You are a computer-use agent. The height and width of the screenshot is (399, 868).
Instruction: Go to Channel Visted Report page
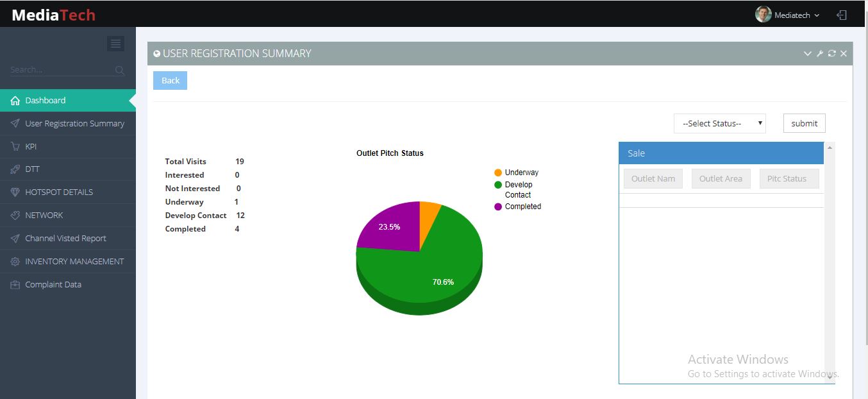coord(65,239)
